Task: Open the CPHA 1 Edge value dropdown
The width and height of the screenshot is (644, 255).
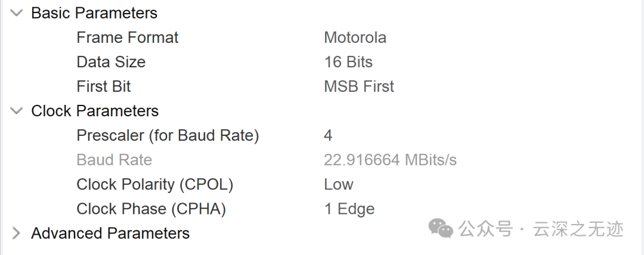Action: (x=349, y=209)
